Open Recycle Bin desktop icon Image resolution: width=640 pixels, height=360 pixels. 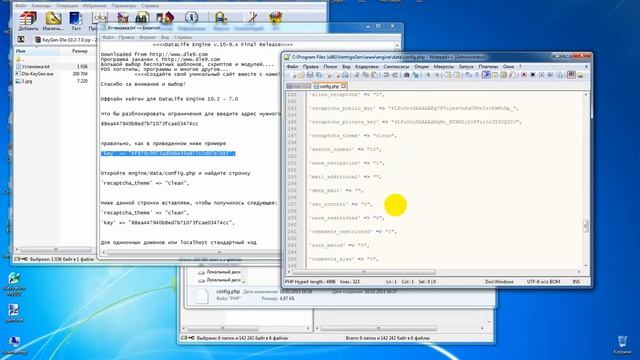[x=622, y=345]
